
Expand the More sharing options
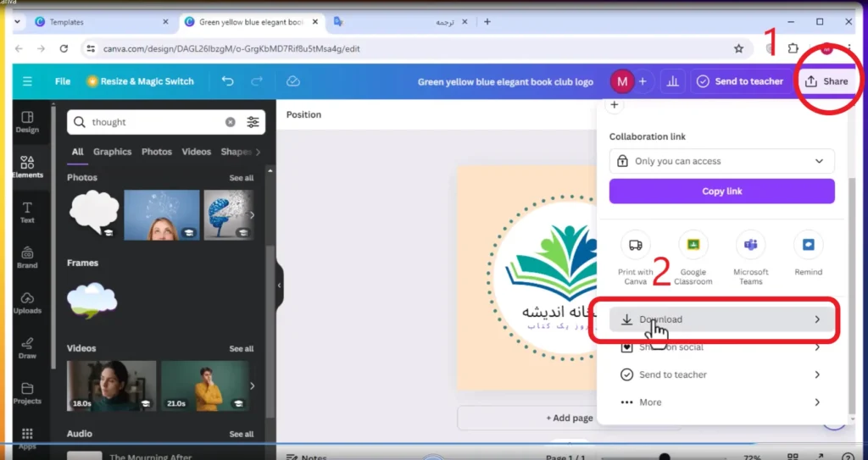722,402
